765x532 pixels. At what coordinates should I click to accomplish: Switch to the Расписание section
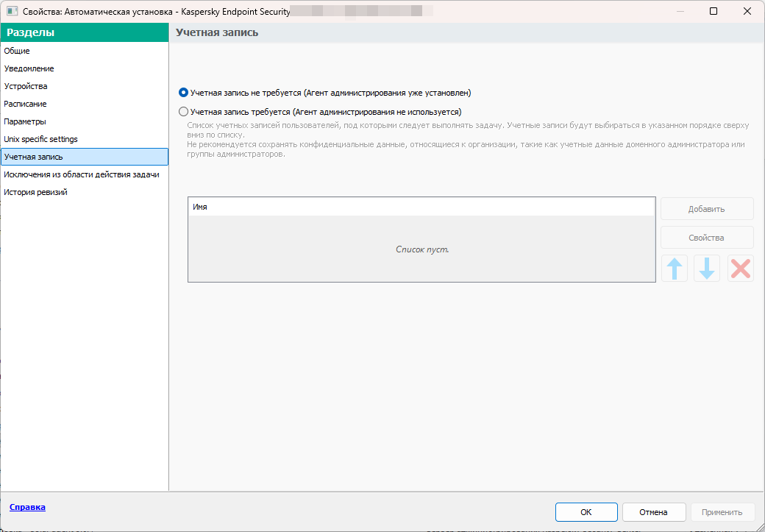(x=25, y=104)
